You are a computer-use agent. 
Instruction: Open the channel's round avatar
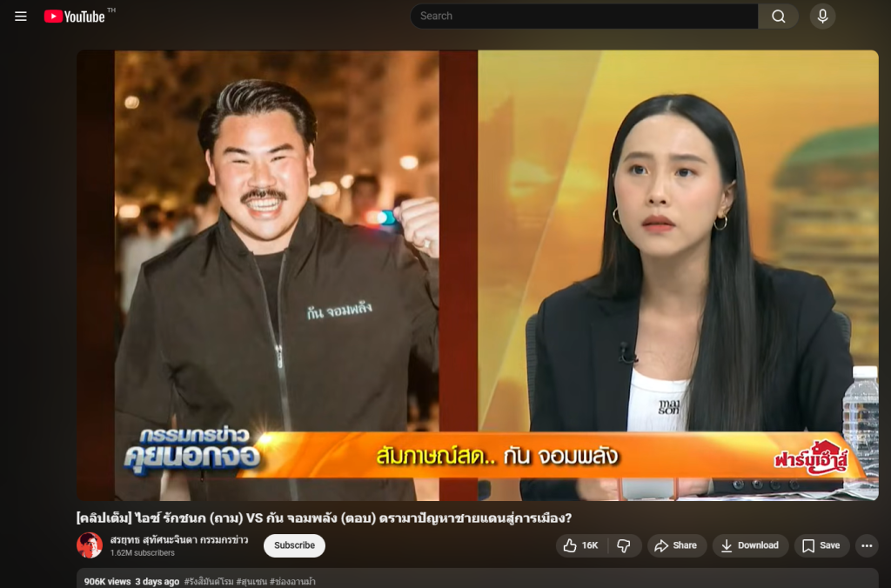(90, 545)
